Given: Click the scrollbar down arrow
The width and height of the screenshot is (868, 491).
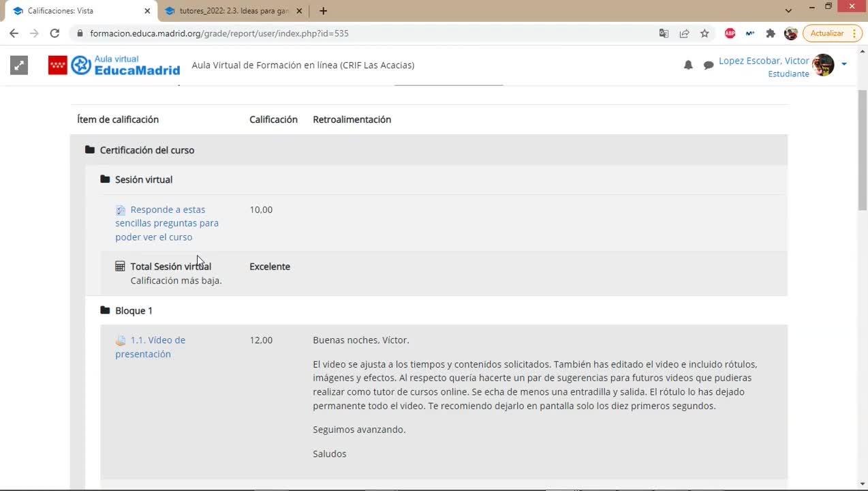Looking at the screenshot, I should click(x=863, y=483).
